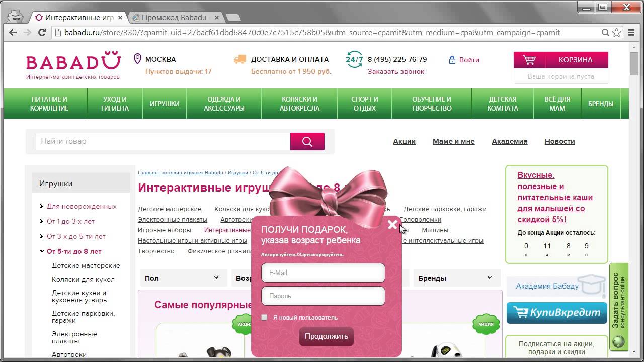Viewport: 644px width, 362px height.
Task: Click the bookmark star icon
Action: pyautogui.click(x=617, y=32)
